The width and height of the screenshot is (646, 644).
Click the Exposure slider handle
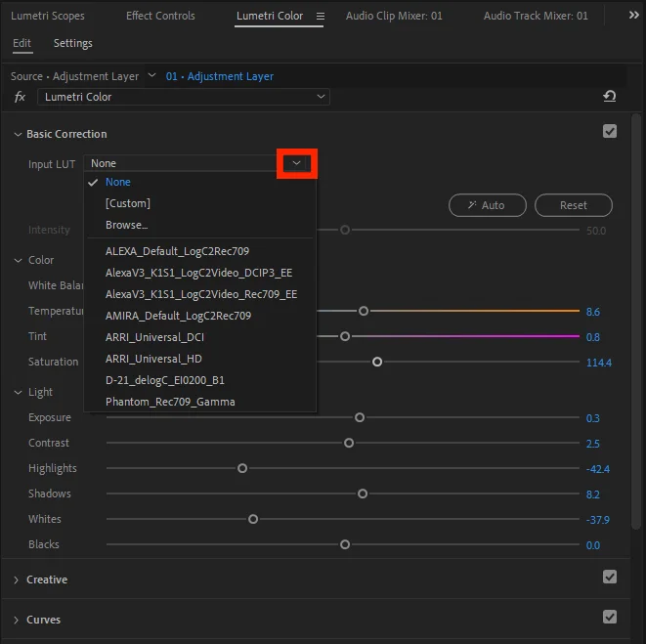pyautogui.click(x=360, y=418)
